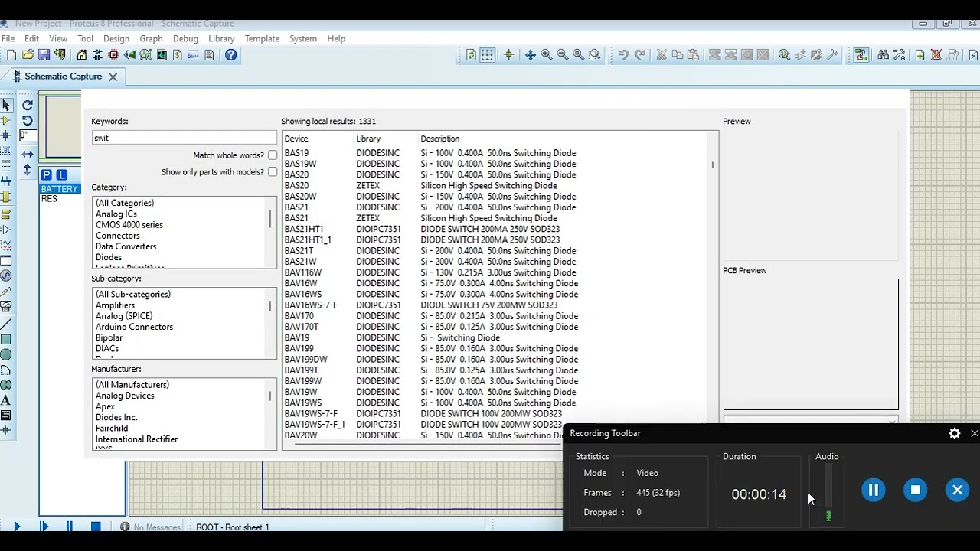Click the Undo arrow icon

623,55
